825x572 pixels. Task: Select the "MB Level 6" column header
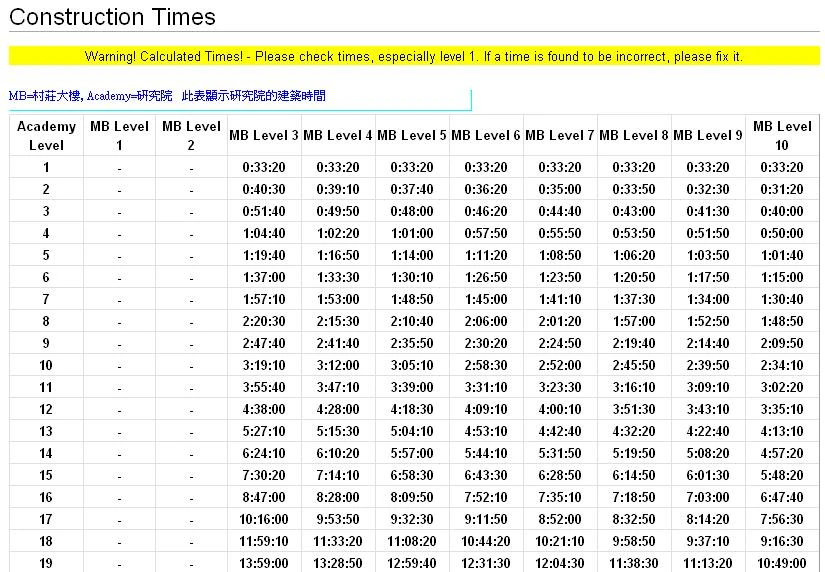point(486,135)
